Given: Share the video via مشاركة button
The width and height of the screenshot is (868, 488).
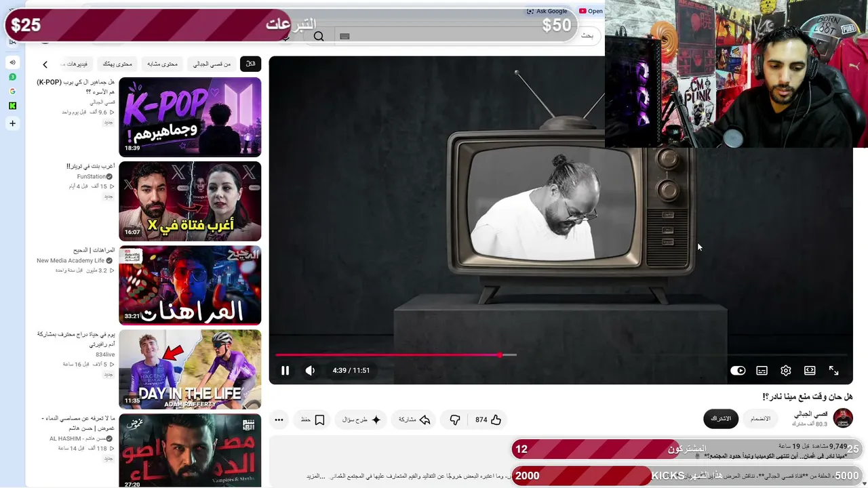Looking at the screenshot, I should (x=414, y=420).
